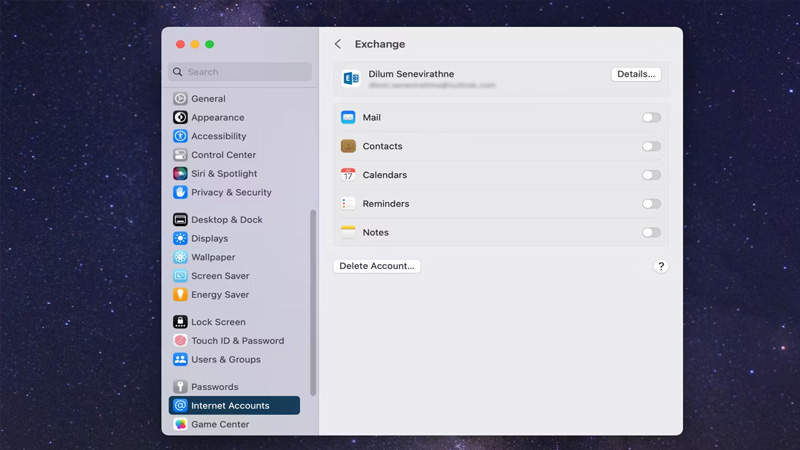
Task: Click the Reminders app icon
Action: [x=348, y=204]
